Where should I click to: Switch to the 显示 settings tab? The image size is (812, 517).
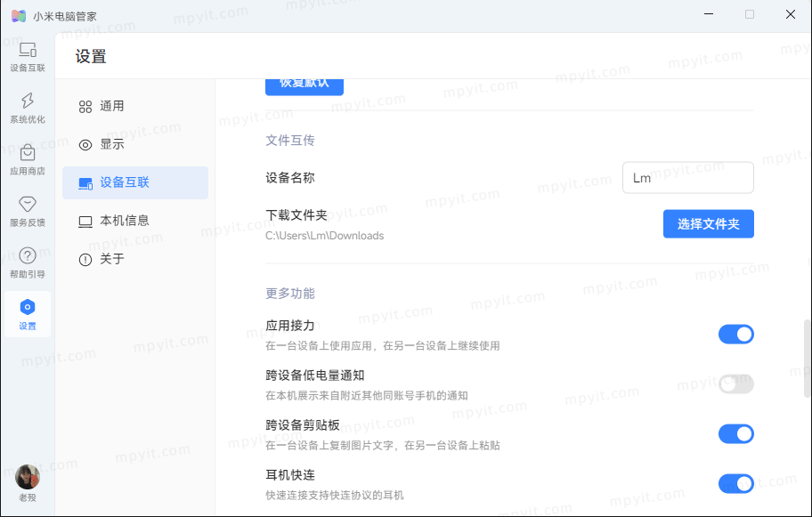point(135,144)
